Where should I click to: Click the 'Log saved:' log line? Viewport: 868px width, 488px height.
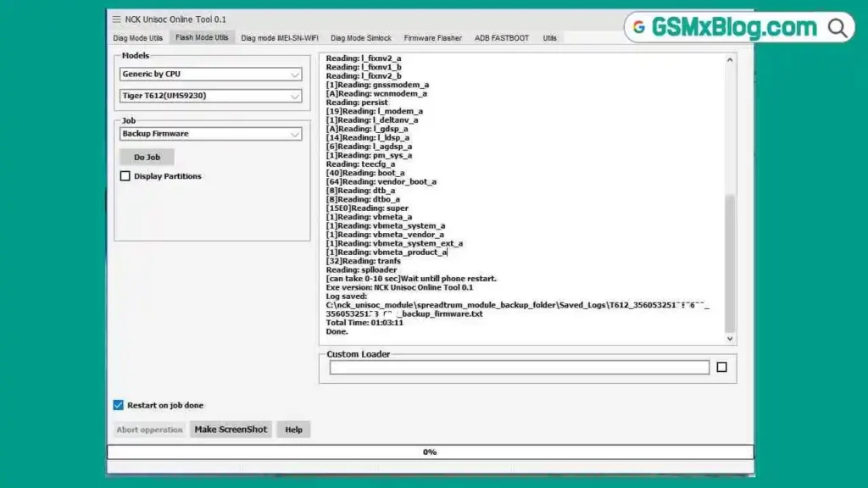[x=346, y=297]
